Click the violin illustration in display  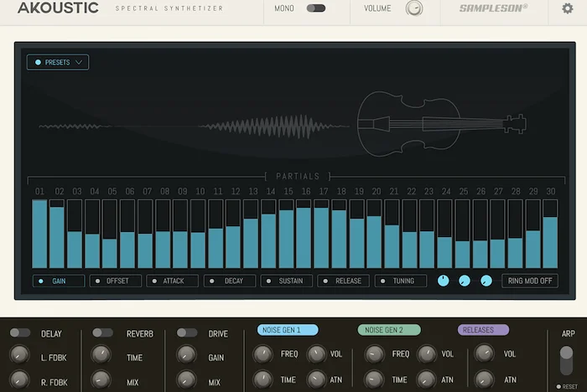coord(442,124)
